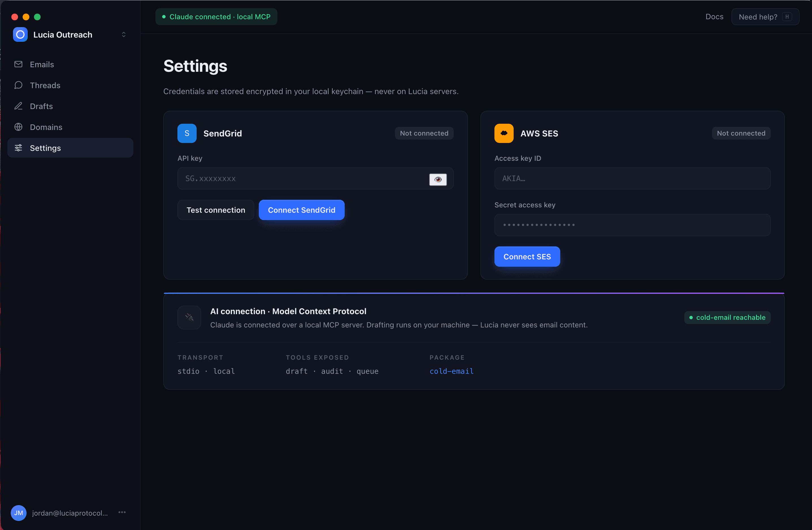Click the Threads chat bubble icon
The height and width of the screenshot is (530, 812).
18,85
